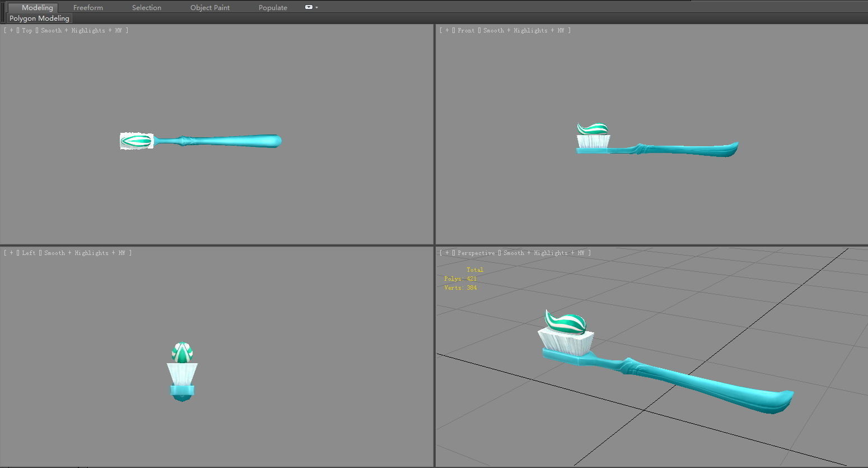The image size is (868, 468).
Task: Open the Freeform ribbon tab
Action: [x=88, y=8]
